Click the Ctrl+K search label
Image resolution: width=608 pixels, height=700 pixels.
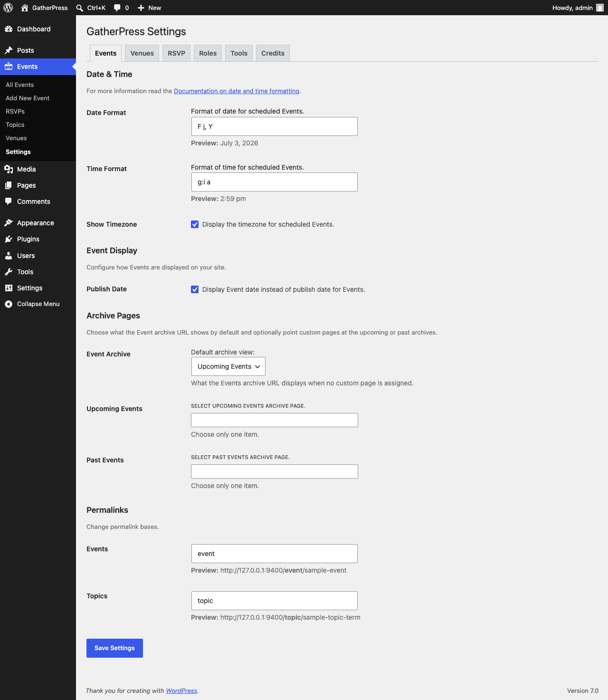pos(96,8)
